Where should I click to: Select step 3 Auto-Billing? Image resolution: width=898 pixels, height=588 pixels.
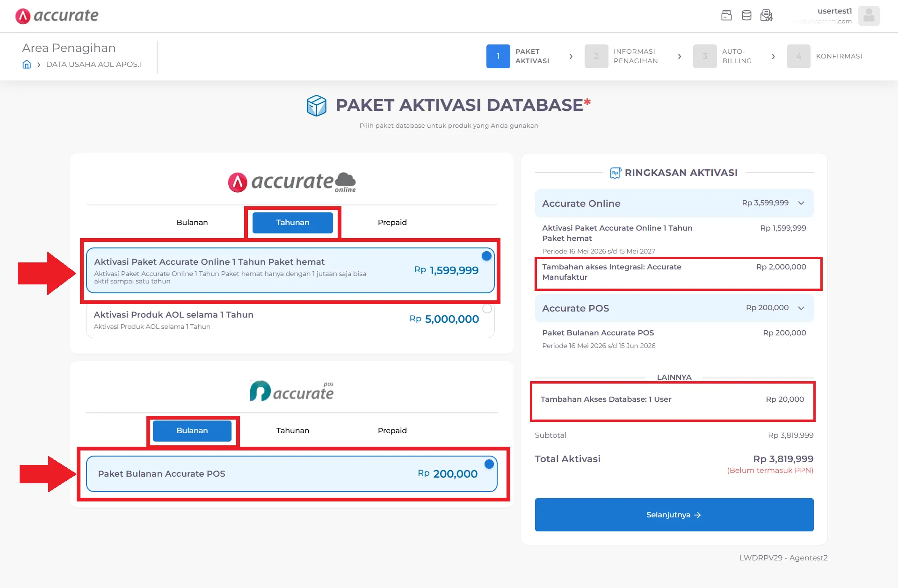point(723,56)
